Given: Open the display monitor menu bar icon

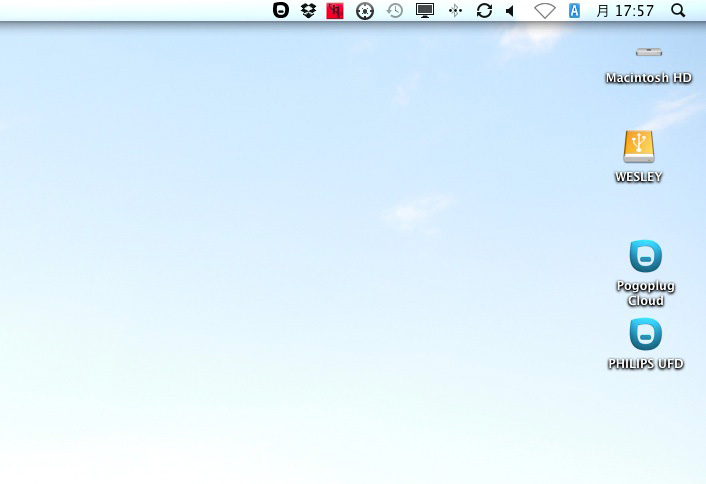Looking at the screenshot, I should 425,10.
